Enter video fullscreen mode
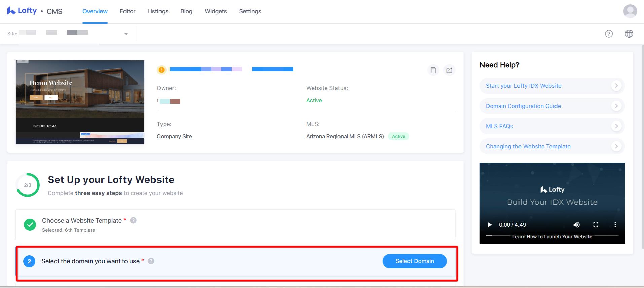Viewport: 644px width, 288px height. pos(596,225)
